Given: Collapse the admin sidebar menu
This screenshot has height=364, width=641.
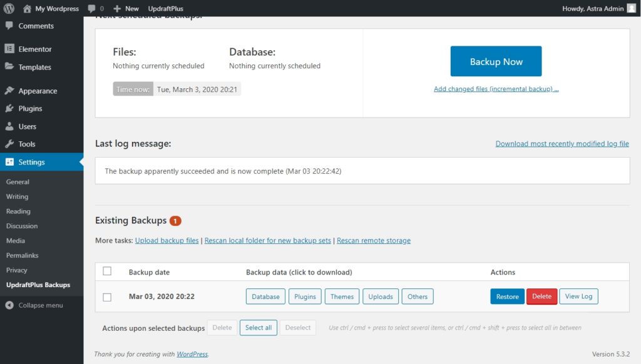Looking at the screenshot, I should coord(41,305).
